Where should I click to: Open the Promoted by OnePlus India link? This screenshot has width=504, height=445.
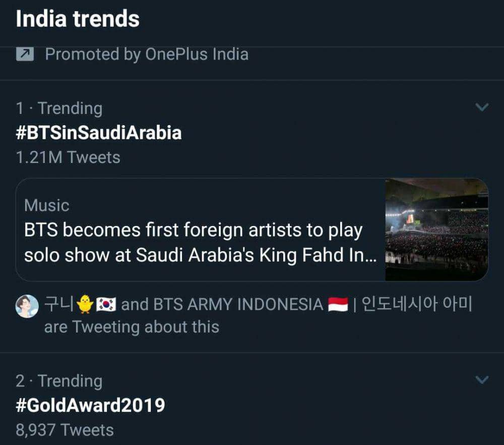147,54
